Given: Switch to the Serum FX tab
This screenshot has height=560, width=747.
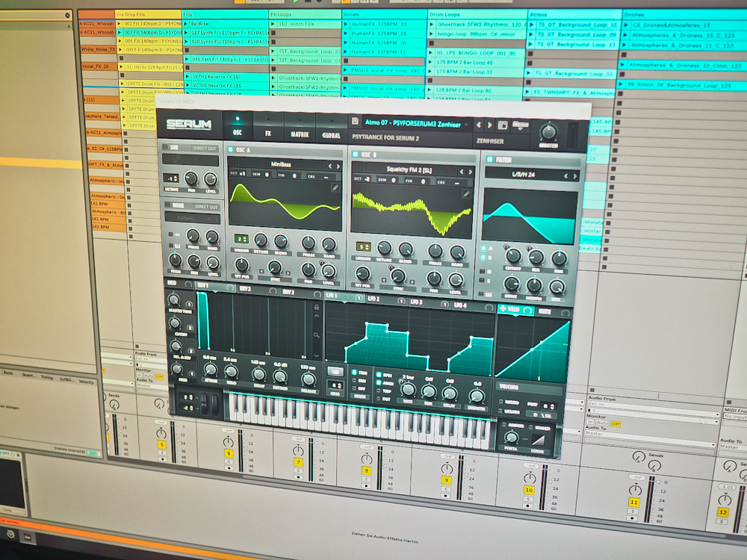Looking at the screenshot, I should [268, 128].
